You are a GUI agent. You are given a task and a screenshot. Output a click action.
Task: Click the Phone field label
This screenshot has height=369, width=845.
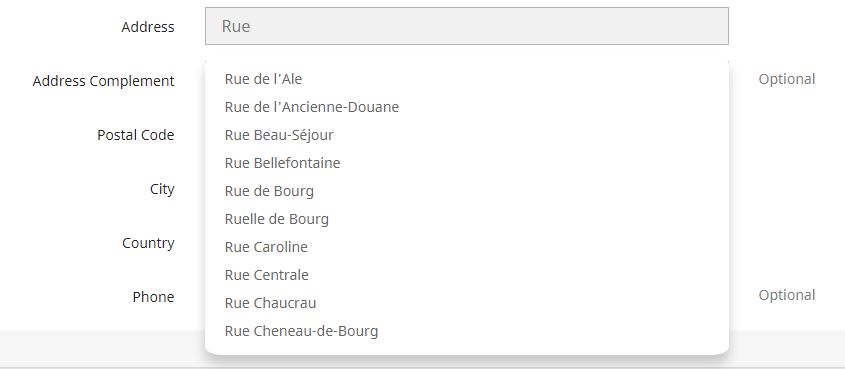pos(154,297)
